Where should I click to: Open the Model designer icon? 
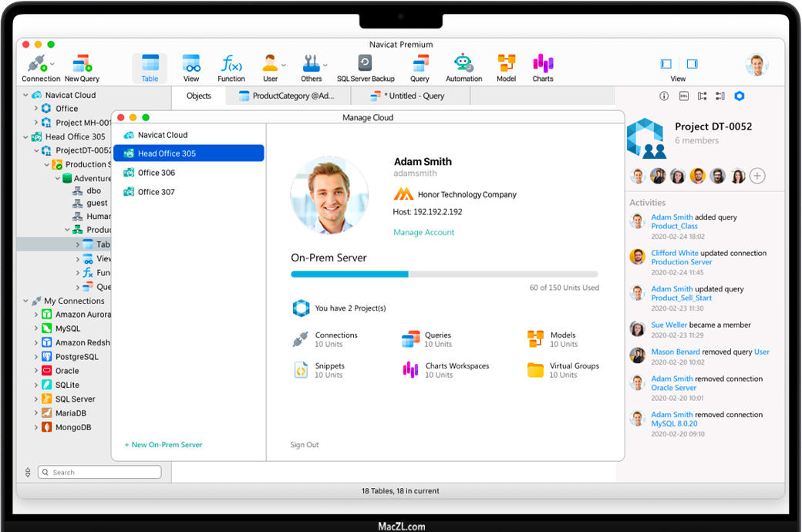[506, 65]
